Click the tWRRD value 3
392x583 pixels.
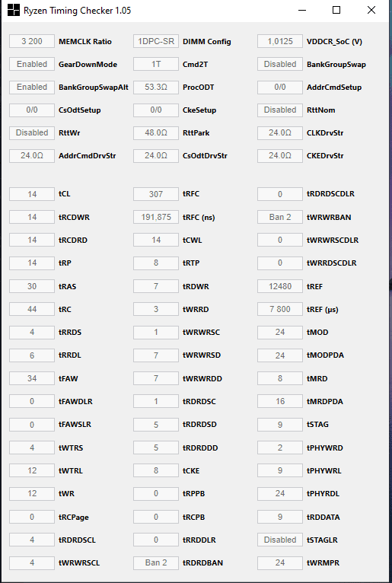(156, 309)
